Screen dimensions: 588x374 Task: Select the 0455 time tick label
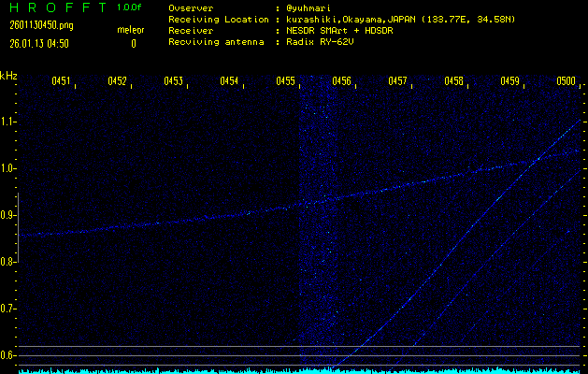point(286,81)
